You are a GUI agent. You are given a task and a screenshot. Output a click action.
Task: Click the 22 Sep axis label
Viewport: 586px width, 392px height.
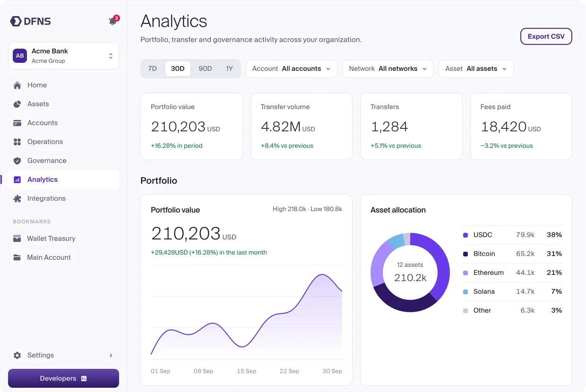[289, 371]
